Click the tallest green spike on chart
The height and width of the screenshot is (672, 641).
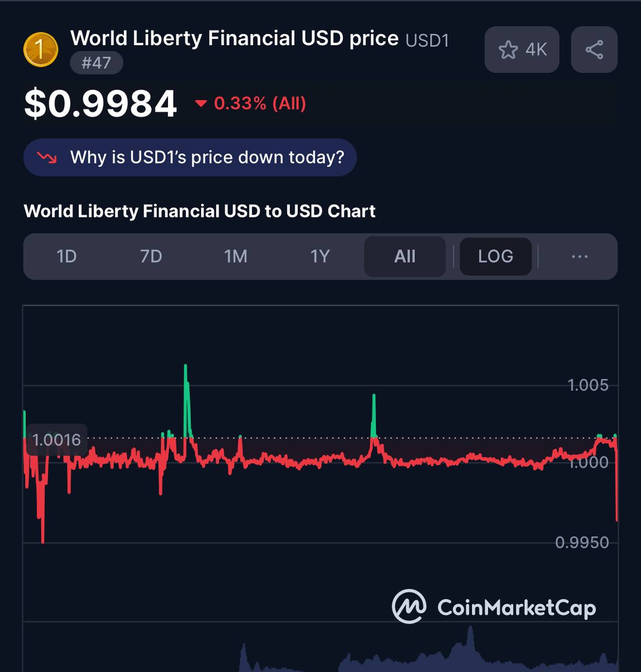(x=186, y=399)
